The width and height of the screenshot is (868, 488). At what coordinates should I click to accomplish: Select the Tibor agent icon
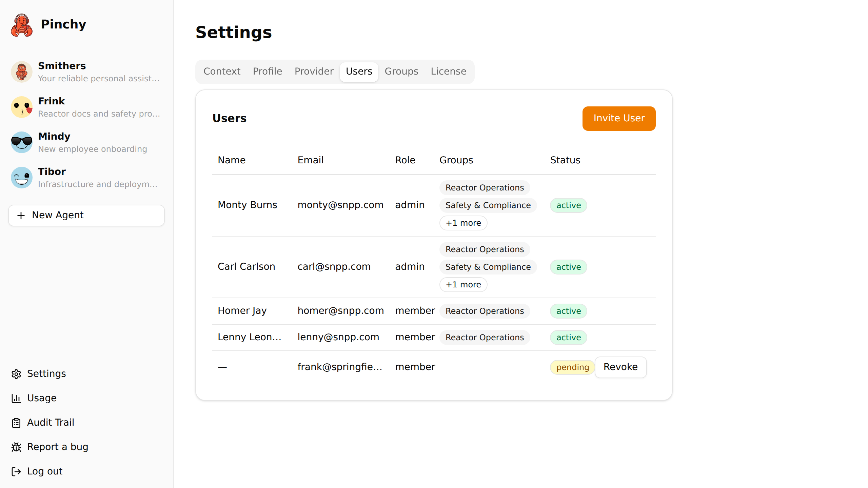tap(21, 177)
